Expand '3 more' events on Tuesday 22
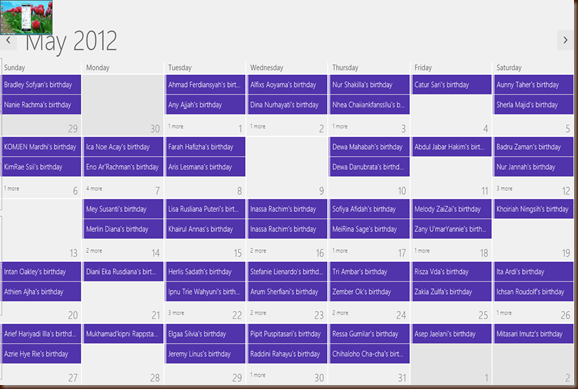The image size is (578, 389). coord(176,313)
